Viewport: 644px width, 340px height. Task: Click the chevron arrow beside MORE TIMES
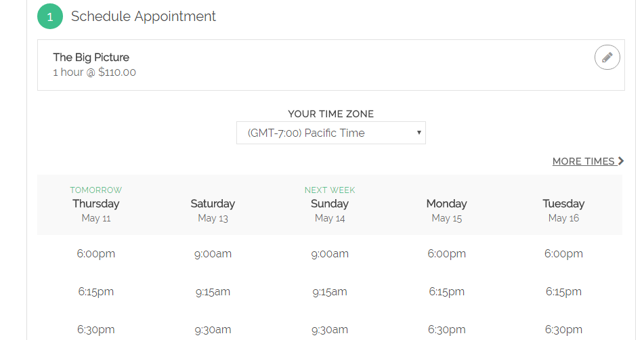coord(620,161)
